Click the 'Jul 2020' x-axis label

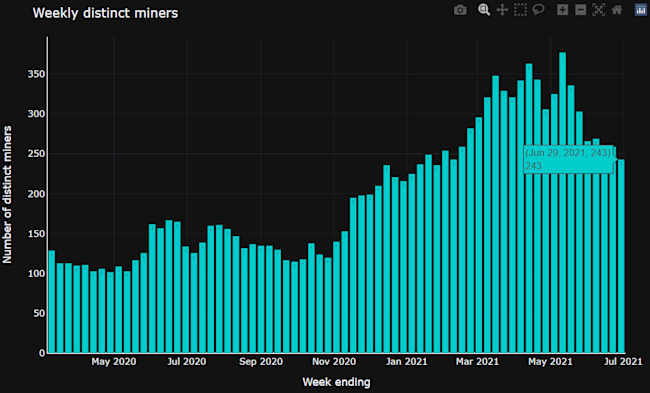(x=187, y=362)
